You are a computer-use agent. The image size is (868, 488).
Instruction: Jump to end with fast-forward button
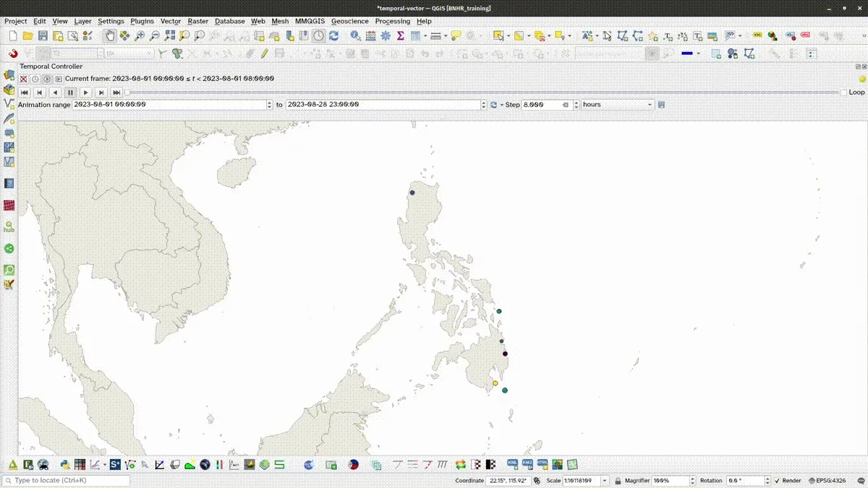click(116, 92)
